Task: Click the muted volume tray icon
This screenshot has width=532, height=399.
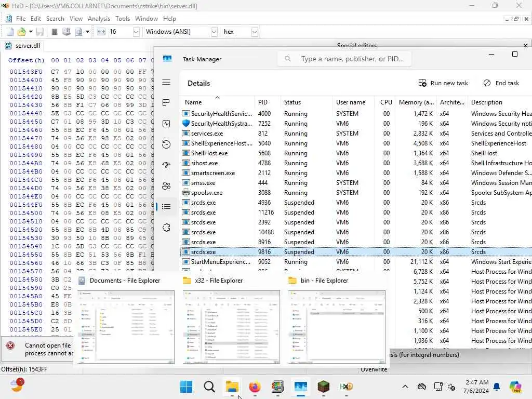Action: [451, 387]
